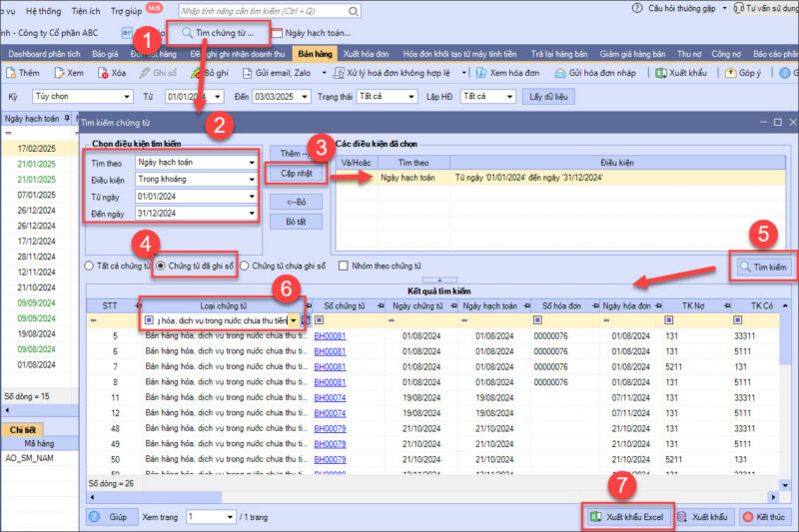Select Tất cả chứng từ radio option
Screen dimensions: 799x532
tap(90, 266)
